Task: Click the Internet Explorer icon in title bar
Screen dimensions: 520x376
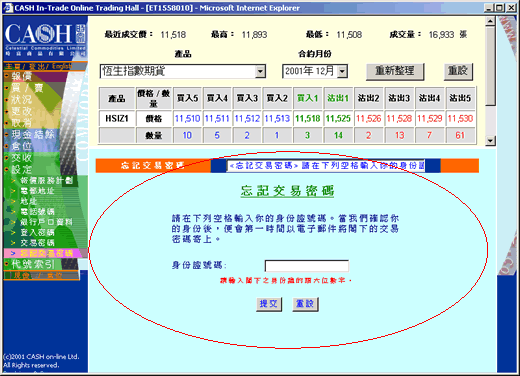Action: pos(8,8)
